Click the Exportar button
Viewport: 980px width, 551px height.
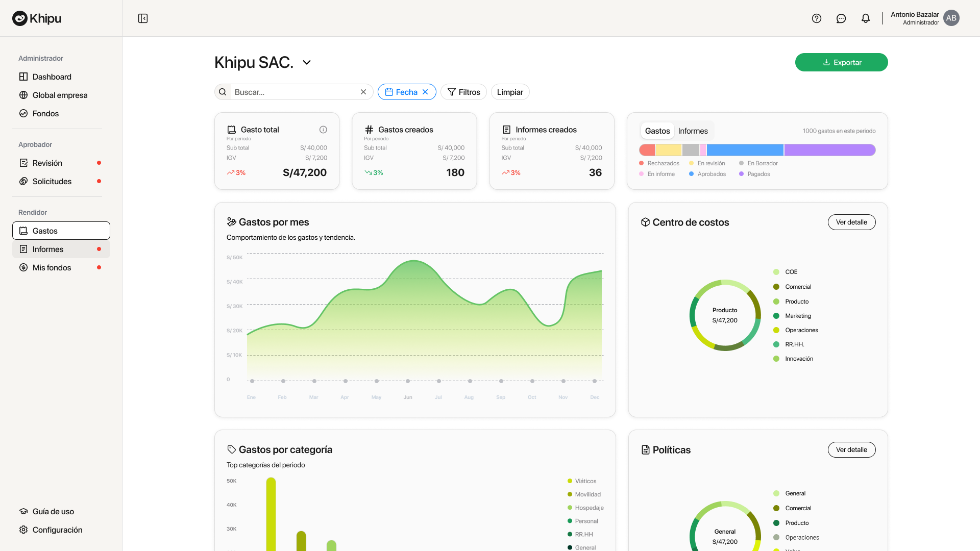[x=841, y=62]
